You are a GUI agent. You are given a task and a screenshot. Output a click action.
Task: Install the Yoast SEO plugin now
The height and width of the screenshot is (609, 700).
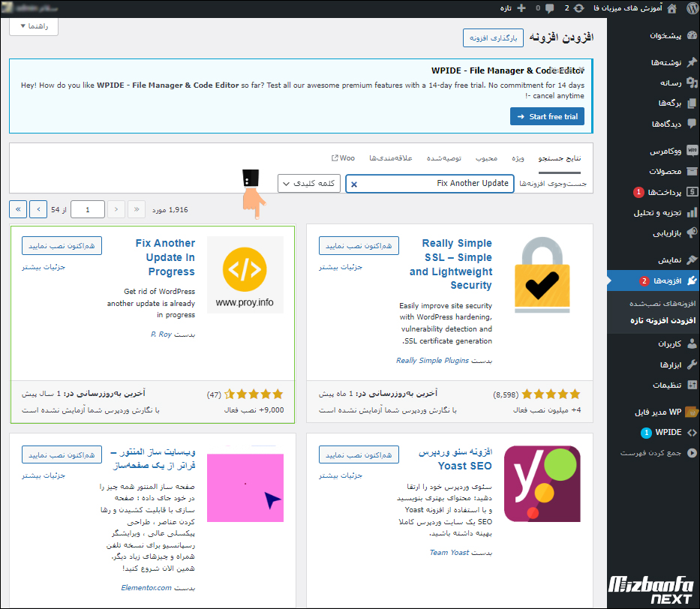tap(359, 455)
